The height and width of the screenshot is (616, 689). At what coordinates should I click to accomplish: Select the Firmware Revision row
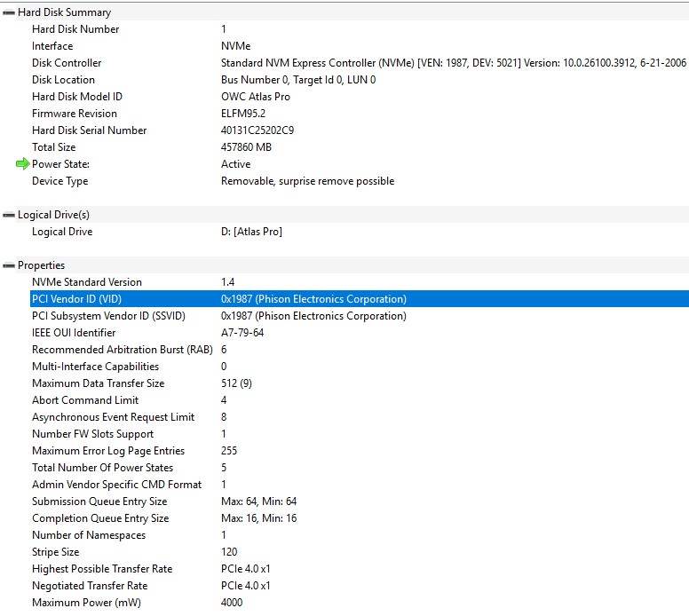360,114
